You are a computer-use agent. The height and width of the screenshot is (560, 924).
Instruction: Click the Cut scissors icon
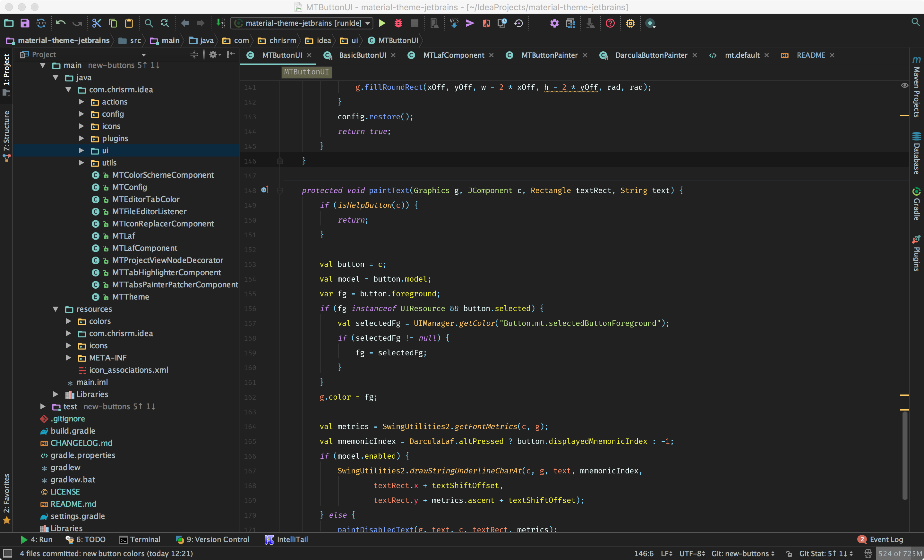click(x=96, y=23)
